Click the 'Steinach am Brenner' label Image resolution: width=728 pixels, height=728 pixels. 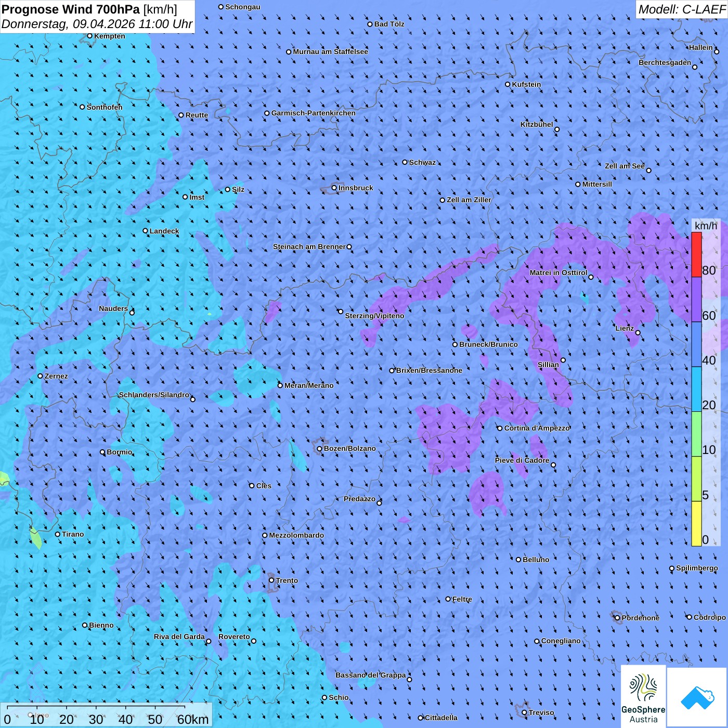tap(309, 246)
